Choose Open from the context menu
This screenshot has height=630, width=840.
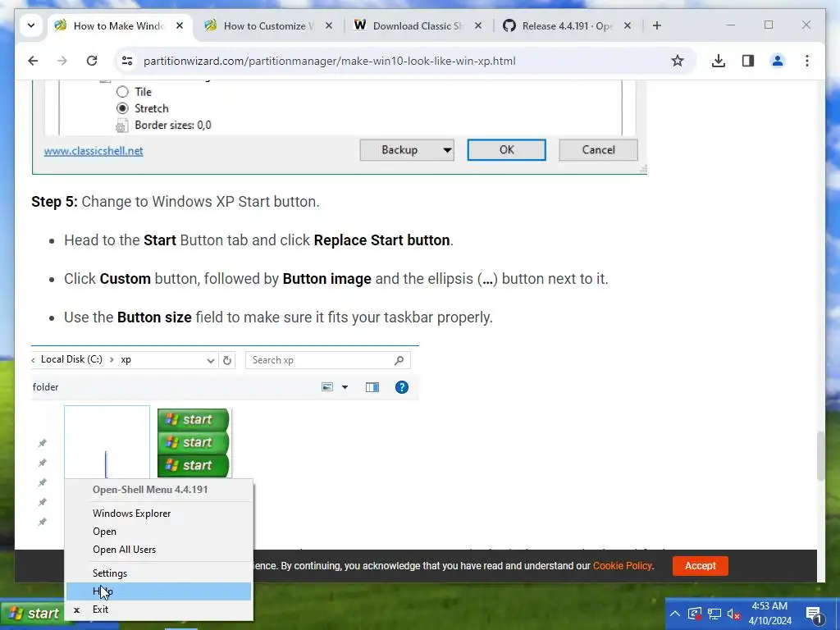tap(158, 532)
